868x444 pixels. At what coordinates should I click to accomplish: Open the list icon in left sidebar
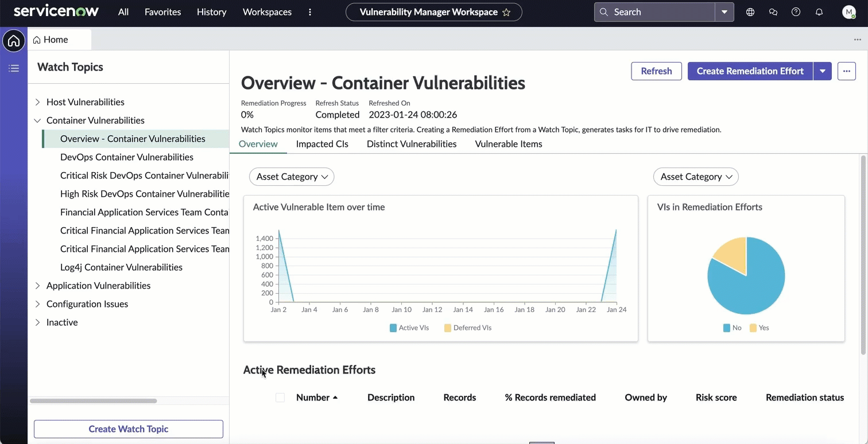(x=14, y=68)
